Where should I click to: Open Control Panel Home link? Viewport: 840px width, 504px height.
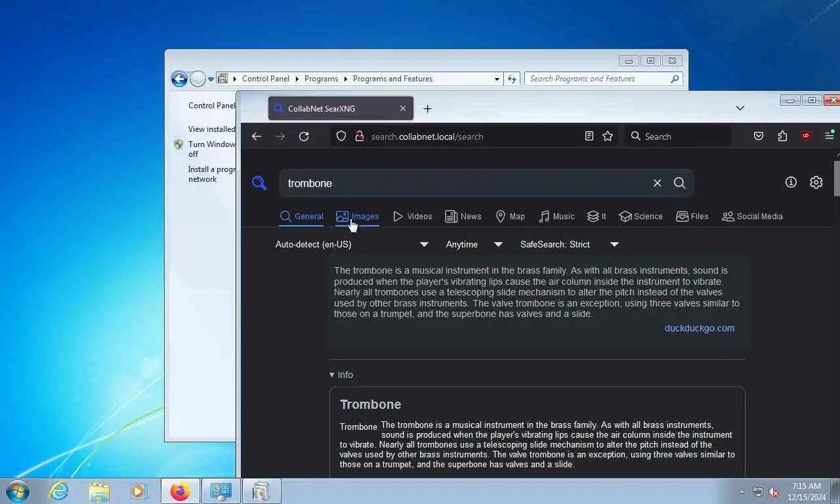pyautogui.click(x=211, y=106)
